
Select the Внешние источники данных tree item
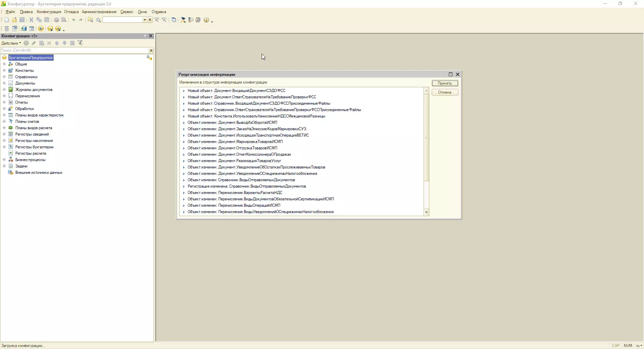[39, 172]
